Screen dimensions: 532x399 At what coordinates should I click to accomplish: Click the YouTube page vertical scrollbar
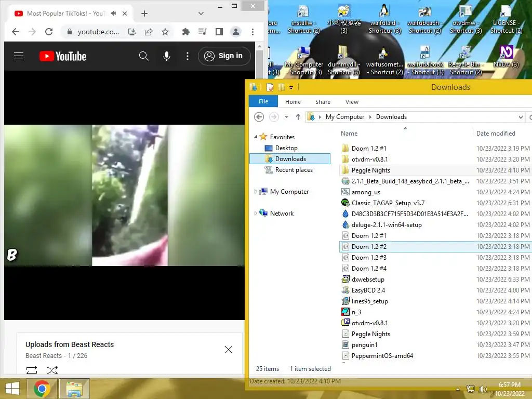pos(260,64)
